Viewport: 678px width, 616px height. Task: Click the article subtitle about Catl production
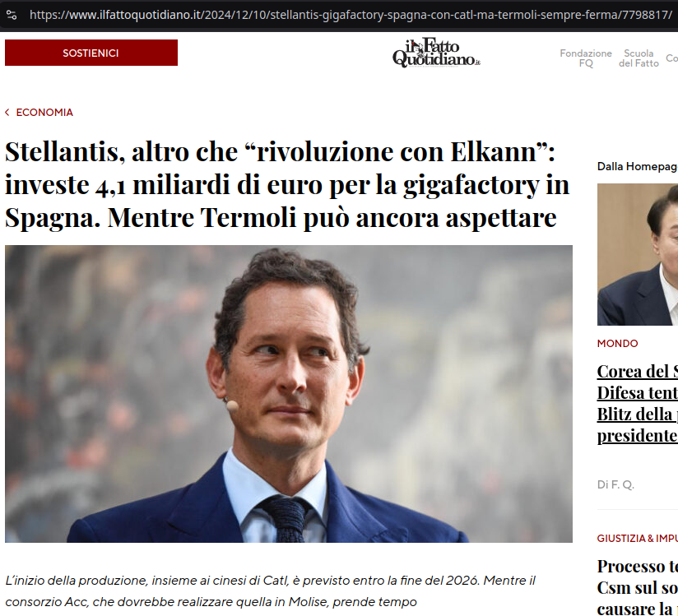[271, 591]
